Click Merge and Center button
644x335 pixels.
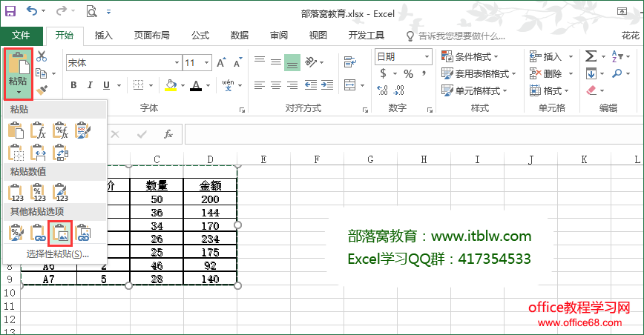pos(350,85)
